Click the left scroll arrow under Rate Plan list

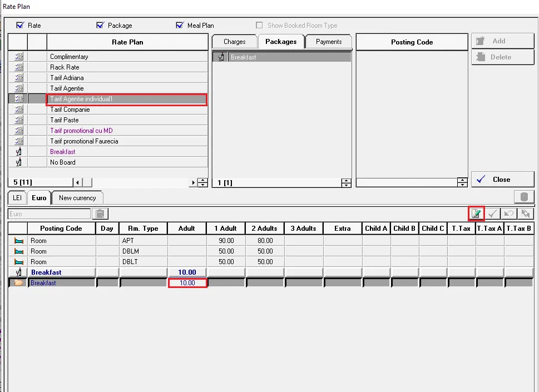pyautogui.click(x=78, y=182)
